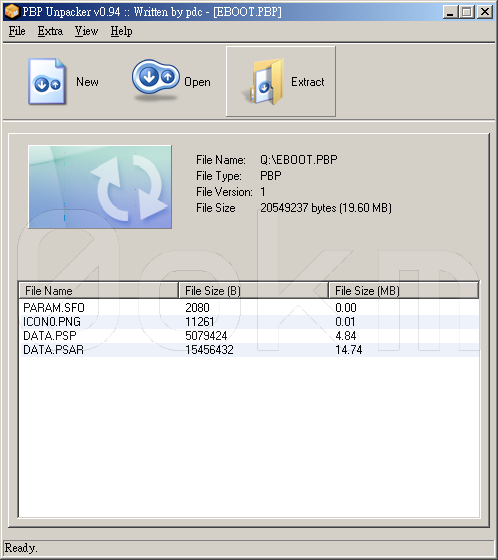
Task: Click the PBP Unpacker title bar box icon
Action: tap(11, 12)
